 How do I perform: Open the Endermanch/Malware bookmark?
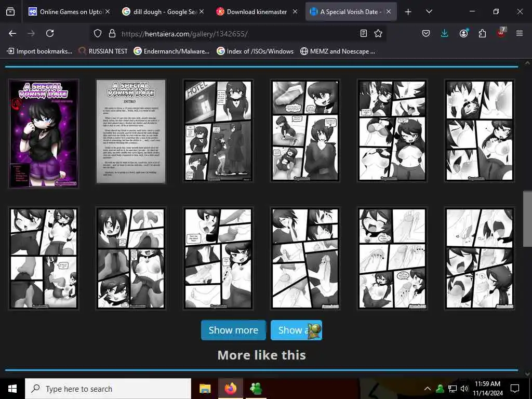click(x=171, y=51)
